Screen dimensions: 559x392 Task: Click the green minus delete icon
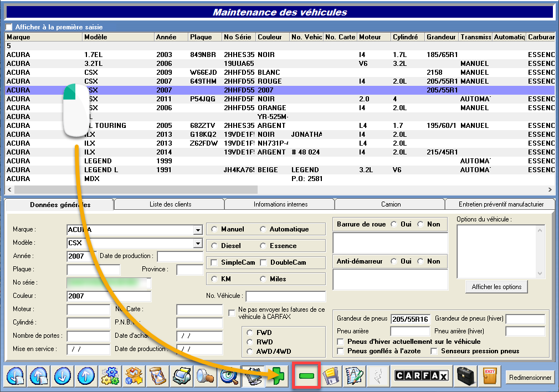pyautogui.click(x=306, y=375)
